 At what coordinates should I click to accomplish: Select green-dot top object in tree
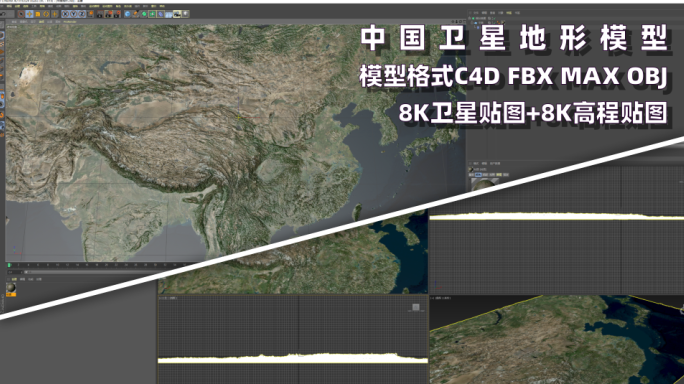(x=473, y=18)
